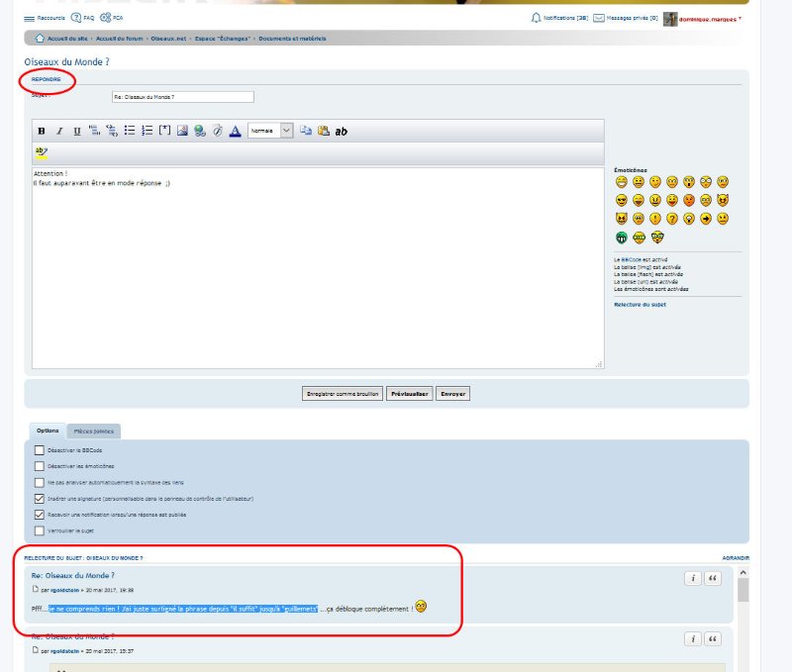792x672 pixels.
Task: Click the underline formatting icon
Action: coord(76,131)
